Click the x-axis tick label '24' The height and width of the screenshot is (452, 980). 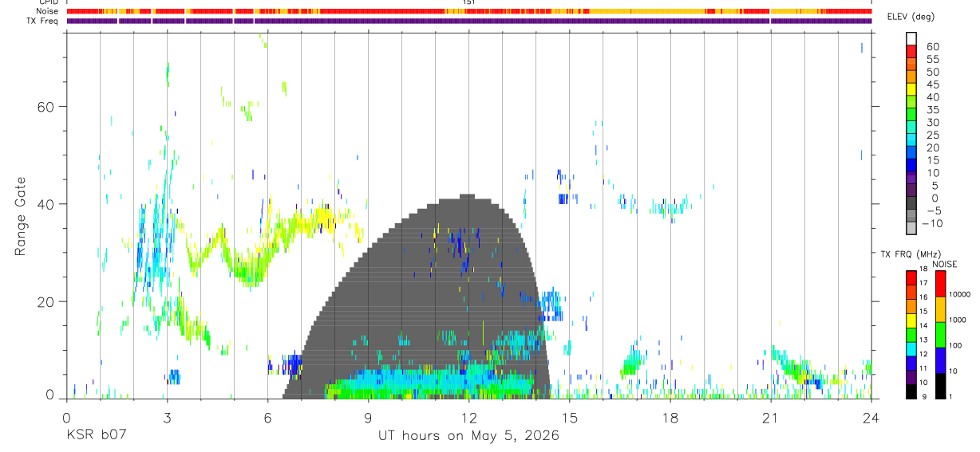[871, 419]
